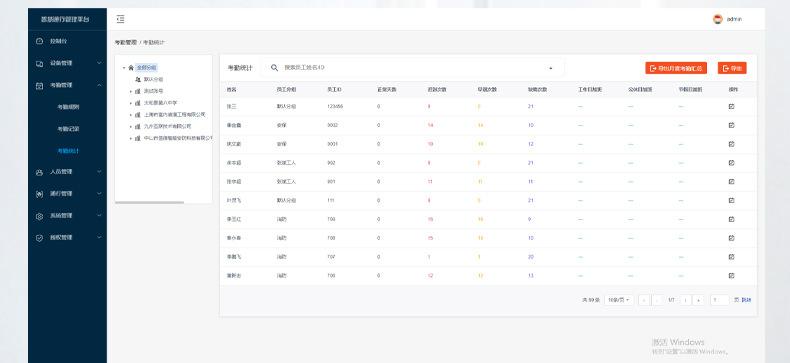Screen dimensions: 790x363
Task: Click the 员工ID column header
Action: 334,89
